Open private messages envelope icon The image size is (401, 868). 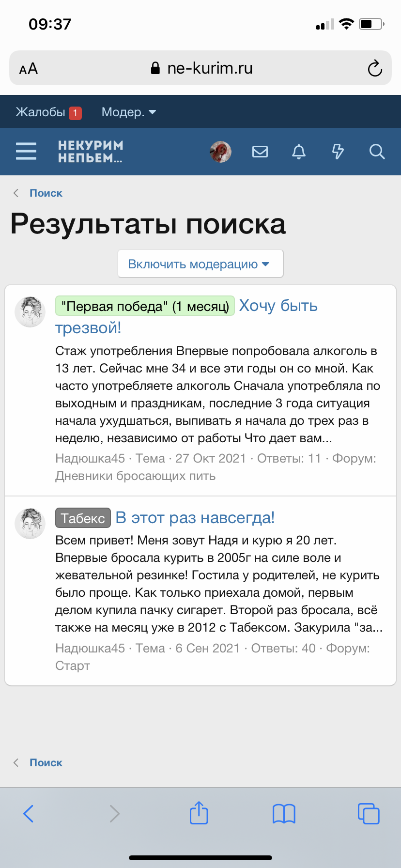[x=260, y=152]
